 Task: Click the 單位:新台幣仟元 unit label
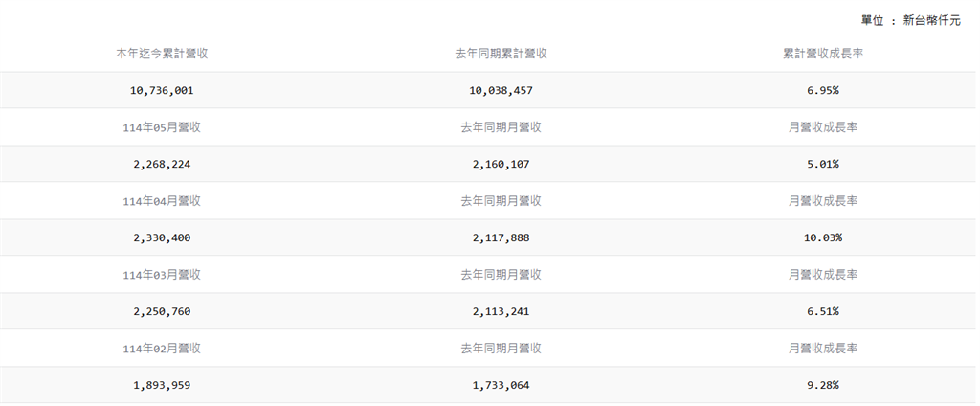[x=911, y=21]
